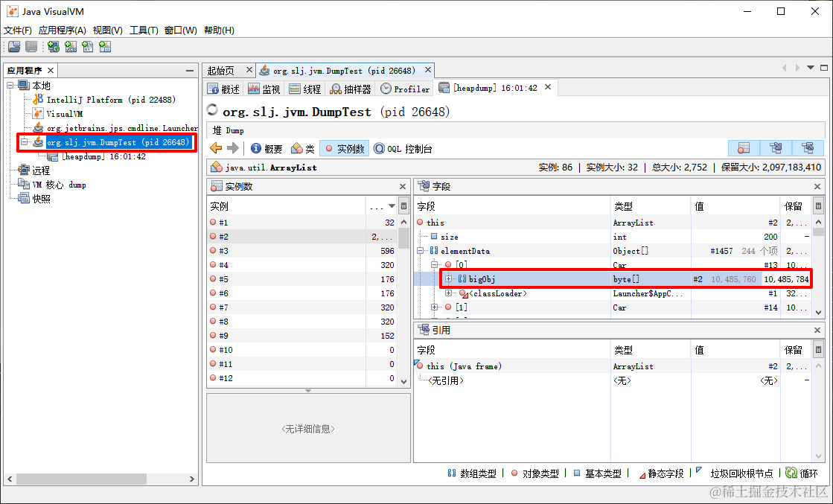833x504 pixels.
Task: Maximize the editor window area
Action: (824, 68)
